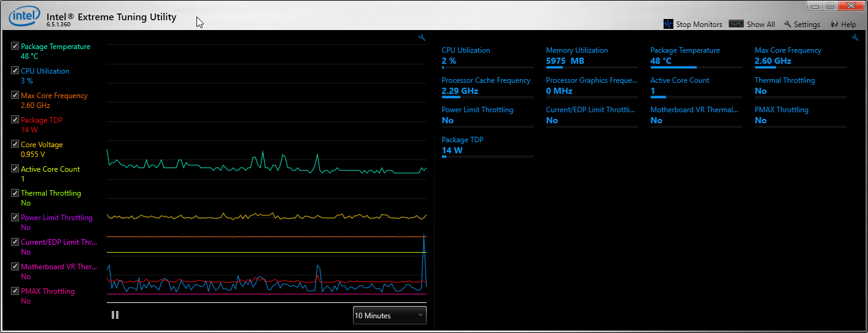This screenshot has height=333, width=868.
Task: Click Core Voltage label in legend
Action: pos(42,145)
